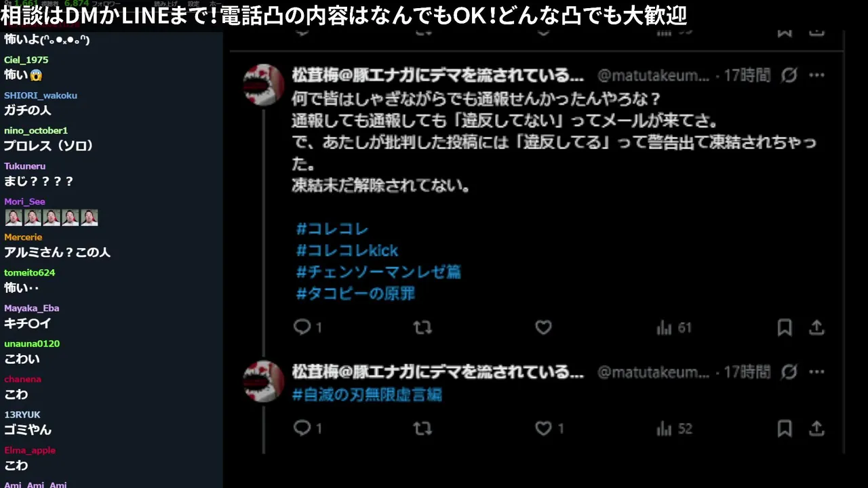Screen dimensions: 868x488
Task: Open the #チェンソーマンレゼ篇 hashtag
Action: coord(378,272)
